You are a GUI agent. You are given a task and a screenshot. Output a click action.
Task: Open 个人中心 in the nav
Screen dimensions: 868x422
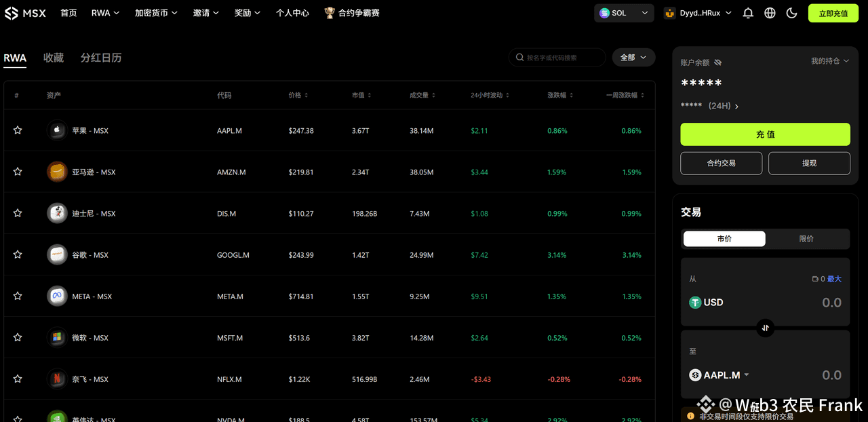tap(292, 13)
